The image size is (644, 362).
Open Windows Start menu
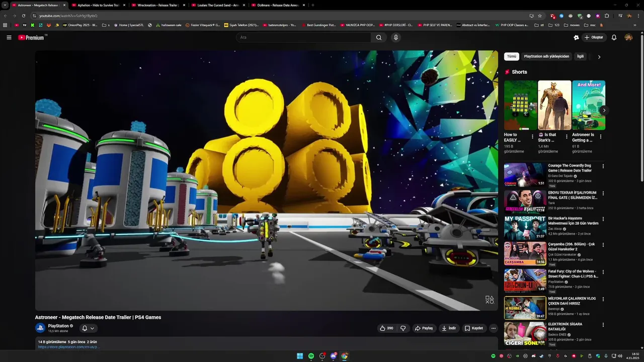[300, 356]
